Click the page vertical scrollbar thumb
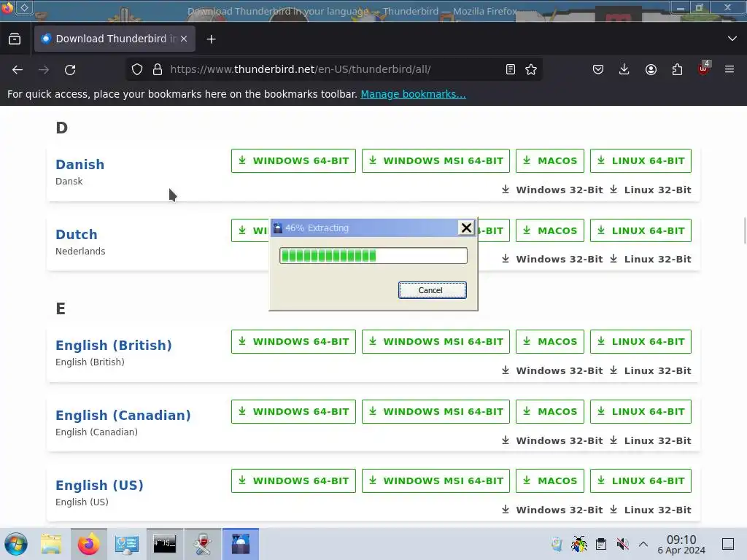 pyautogui.click(x=744, y=230)
